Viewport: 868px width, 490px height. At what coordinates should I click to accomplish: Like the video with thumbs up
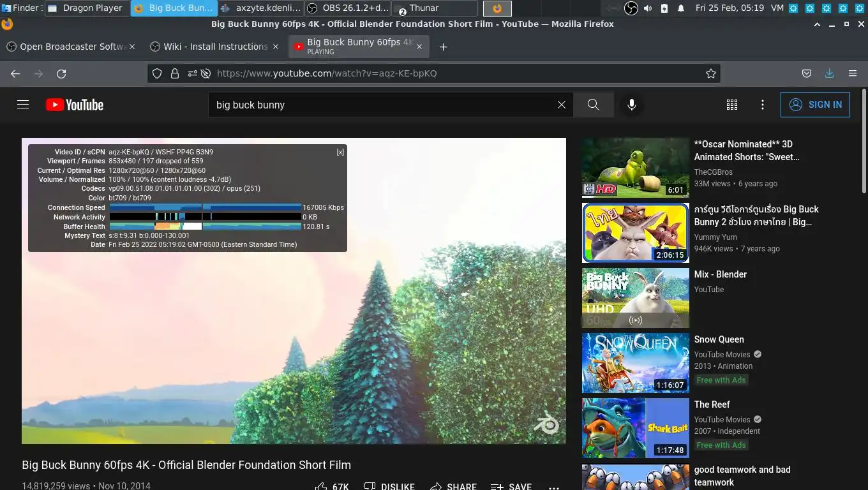(332, 487)
